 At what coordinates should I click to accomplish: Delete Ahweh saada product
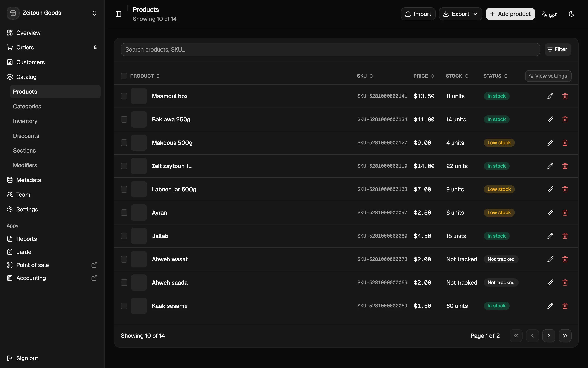565,283
